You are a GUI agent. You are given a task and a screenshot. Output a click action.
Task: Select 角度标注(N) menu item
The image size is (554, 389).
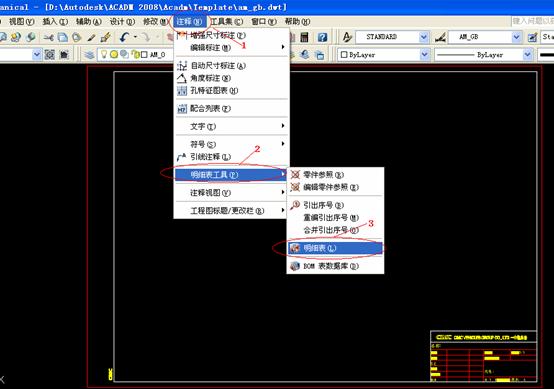[231, 78]
